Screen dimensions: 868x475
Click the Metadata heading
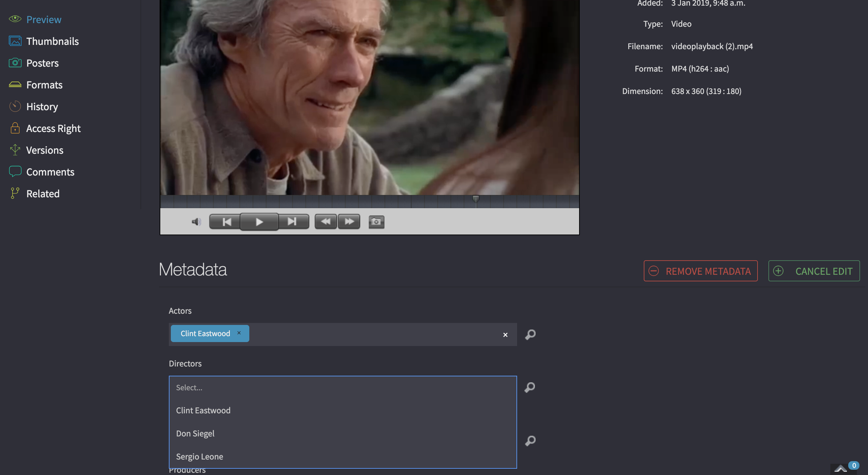[193, 269]
